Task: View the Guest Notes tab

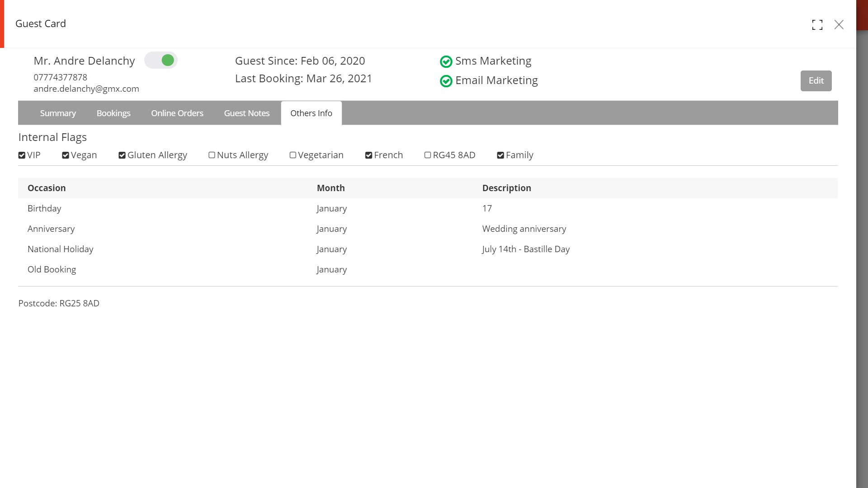Action: pyautogui.click(x=247, y=113)
